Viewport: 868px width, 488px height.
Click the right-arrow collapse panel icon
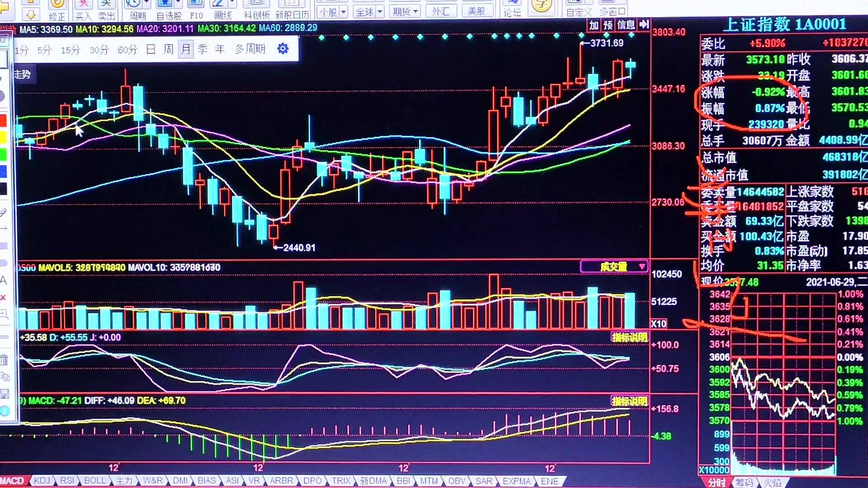point(644,24)
